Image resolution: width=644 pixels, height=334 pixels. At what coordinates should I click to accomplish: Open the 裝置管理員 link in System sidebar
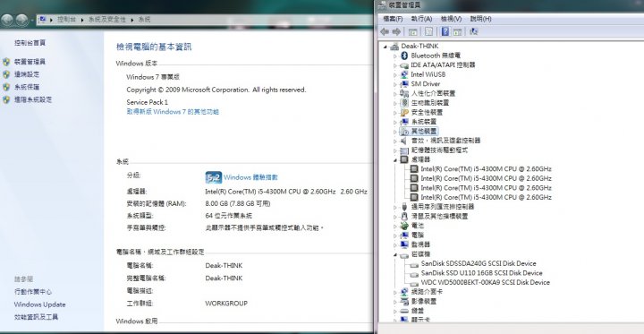point(30,62)
